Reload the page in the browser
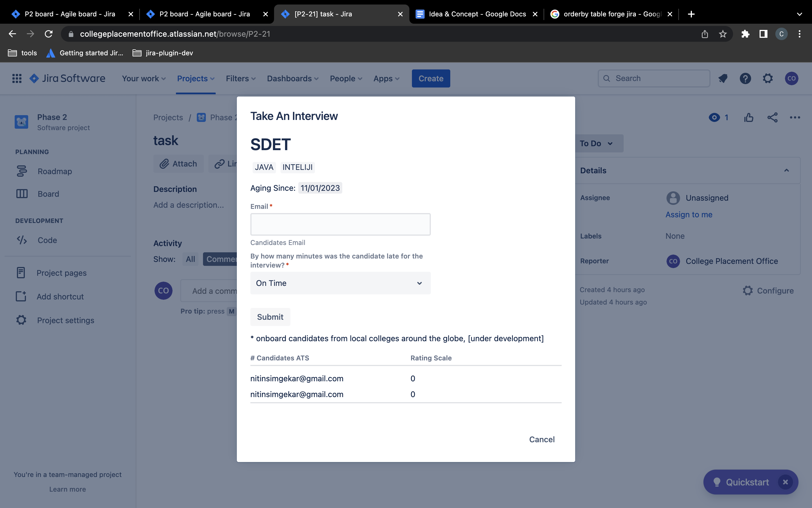The width and height of the screenshot is (812, 508). coord(49,34)
